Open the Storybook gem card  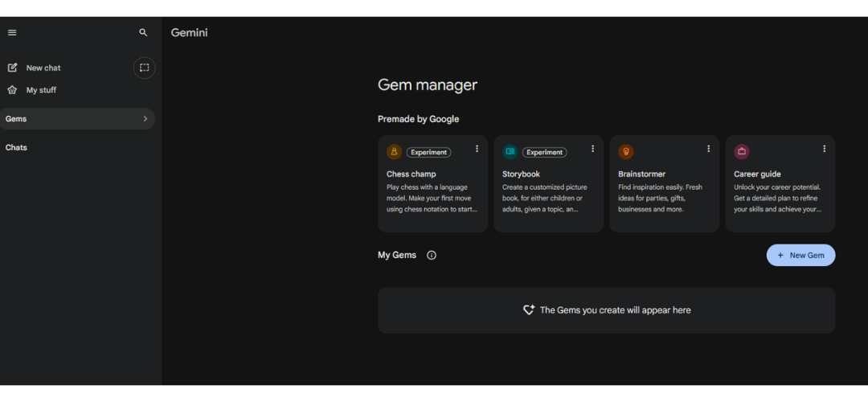point(549,184)
